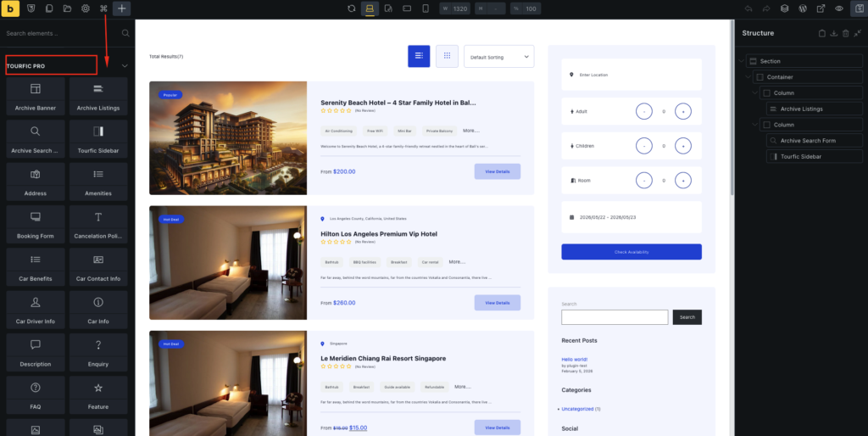Screen dimensions: 868x436
Task: Click the Bricks logo in top-left corner
Action: coord(10,8)
